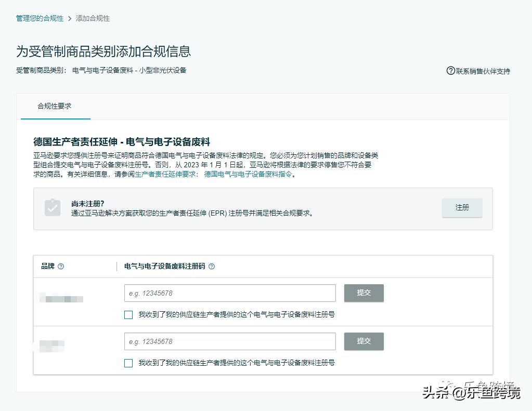The image size is (532, 411).
Task: Click the checklist icon in the 尚未注册 banner
Action: coord(52,208)
